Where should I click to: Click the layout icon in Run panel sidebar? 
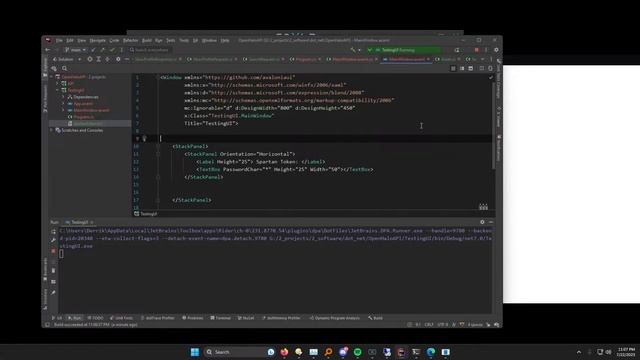(x=53, y=282)
